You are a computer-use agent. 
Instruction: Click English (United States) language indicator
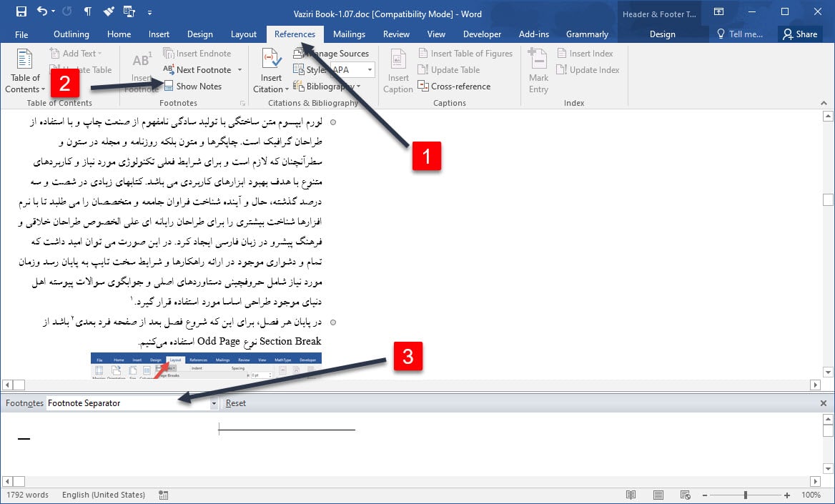[x=104, y=495]
